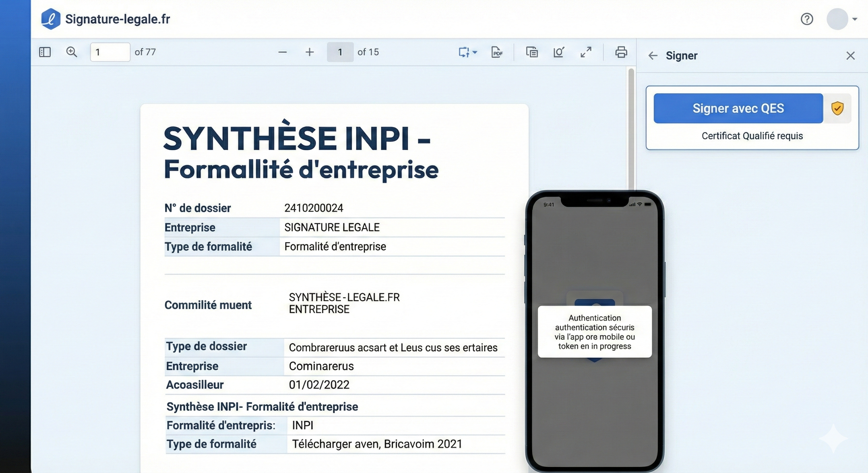Enter fullscreen presentation mode
This screenshot has width=868, height=473.
point(586,52)
